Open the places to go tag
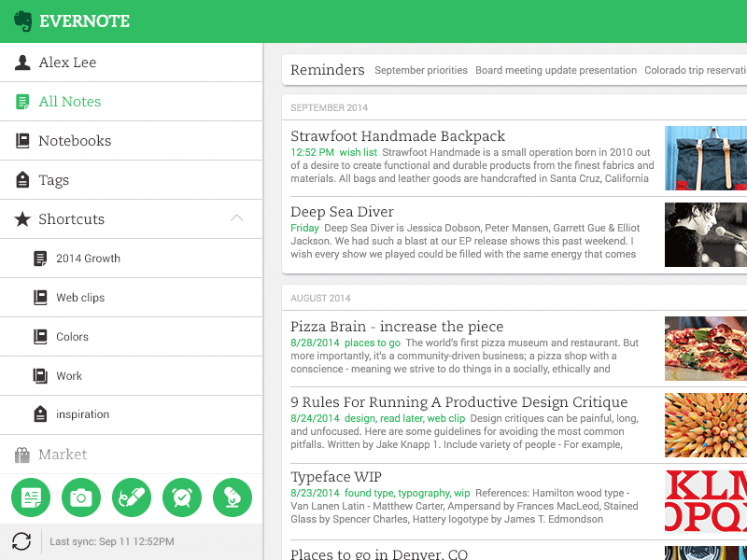Screen dimensions: 747x560 (373, 343)
